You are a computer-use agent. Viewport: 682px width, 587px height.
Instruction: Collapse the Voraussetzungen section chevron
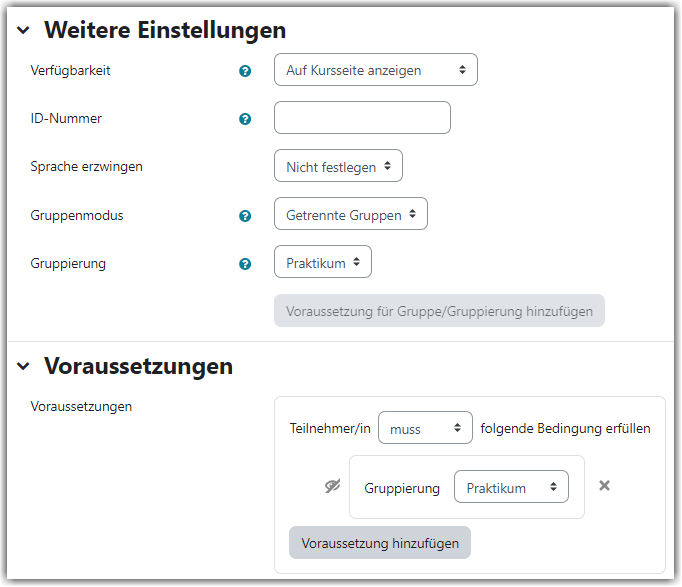point(23,366)
